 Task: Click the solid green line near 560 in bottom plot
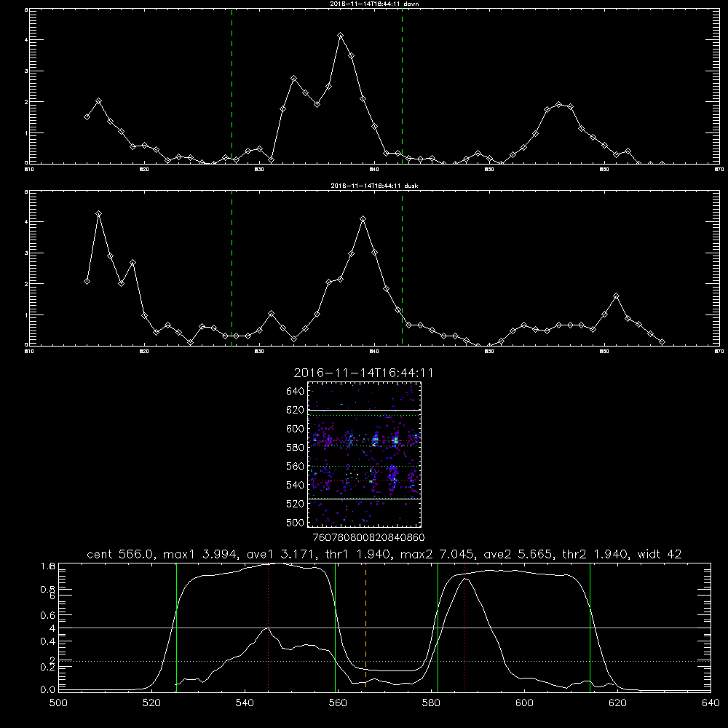[335, 628]
